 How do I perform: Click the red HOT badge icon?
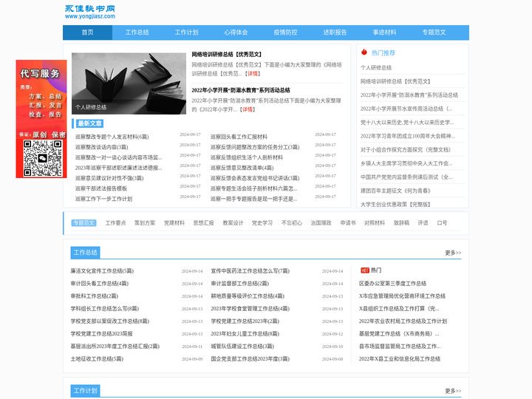pyautogui.click(x=365, y=270)
